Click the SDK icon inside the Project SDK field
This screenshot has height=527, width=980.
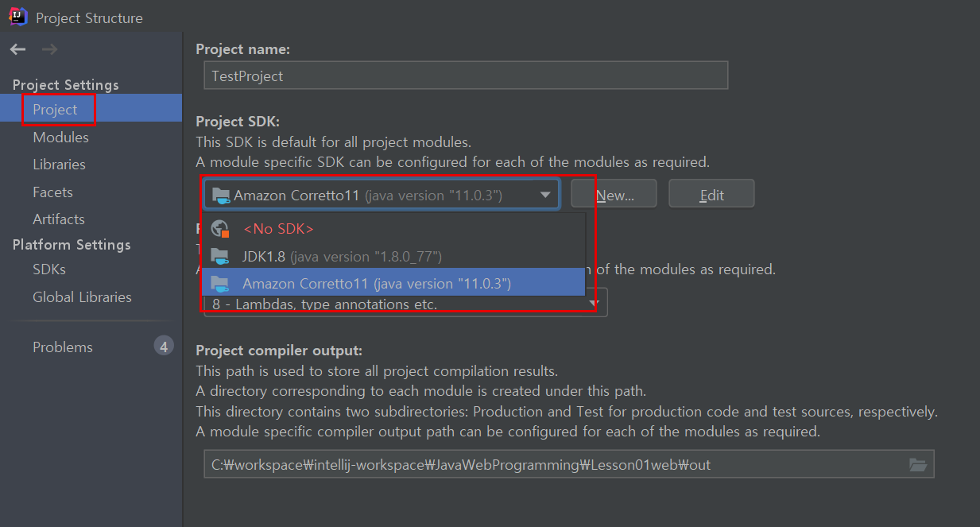219,193
